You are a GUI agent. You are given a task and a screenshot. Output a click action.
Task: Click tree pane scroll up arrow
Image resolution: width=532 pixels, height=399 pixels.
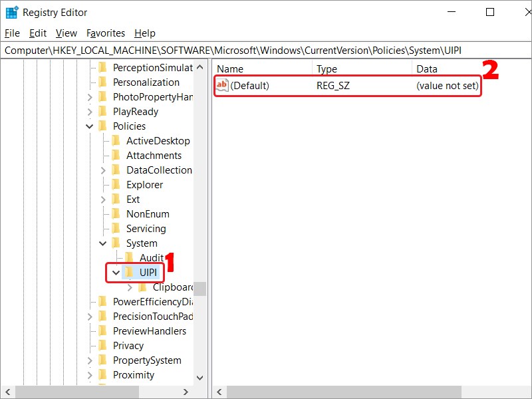(x=200, y=67)
